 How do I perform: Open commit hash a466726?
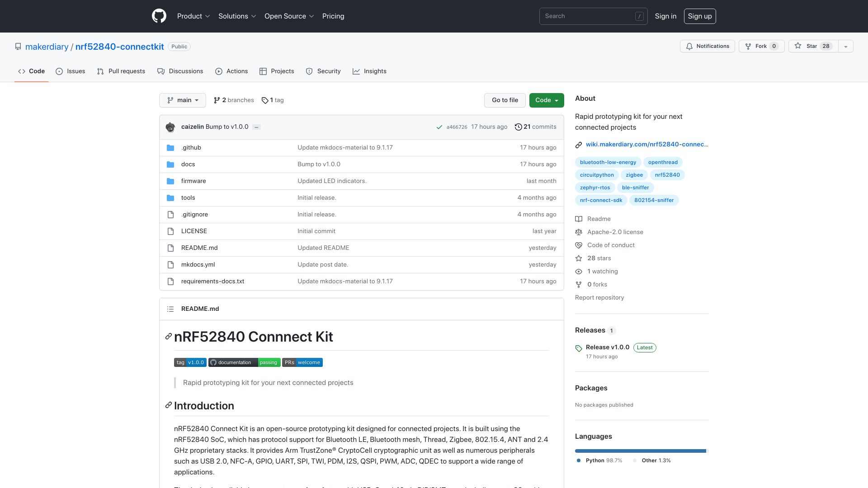pos(457,127)
